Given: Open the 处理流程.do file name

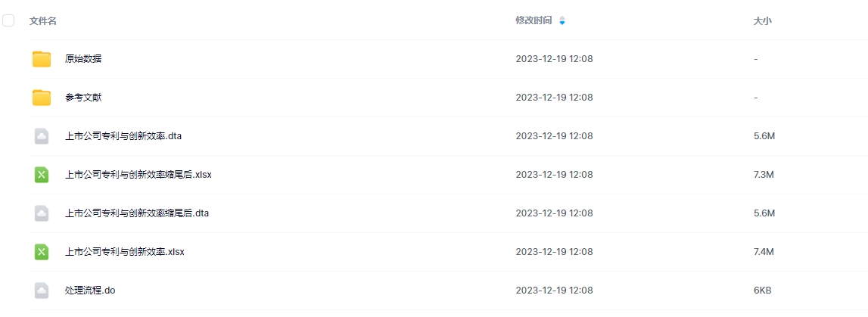Looking at the screenshot, I should (90, 291).
